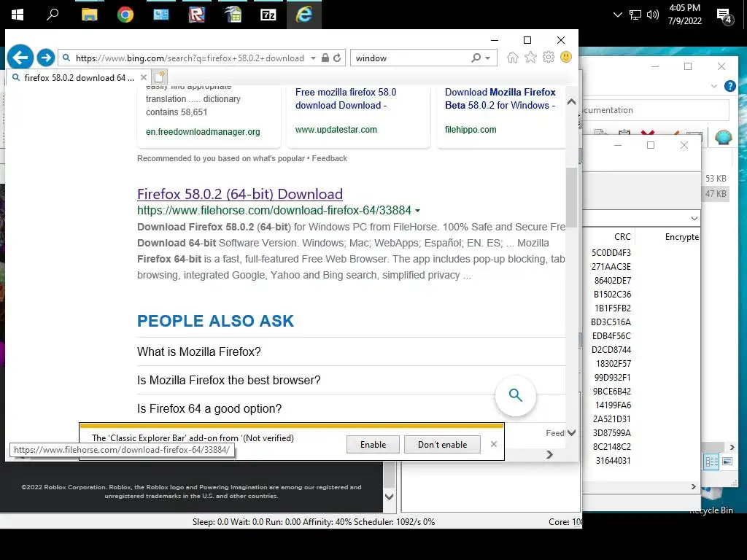This screenshot has height=560, width=747.
Task: Open the combo box dropdown above CRC column
Action: 694,218
